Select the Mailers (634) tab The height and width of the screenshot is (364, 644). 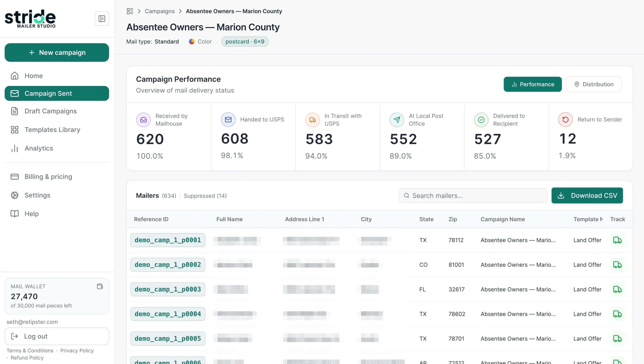156,196
